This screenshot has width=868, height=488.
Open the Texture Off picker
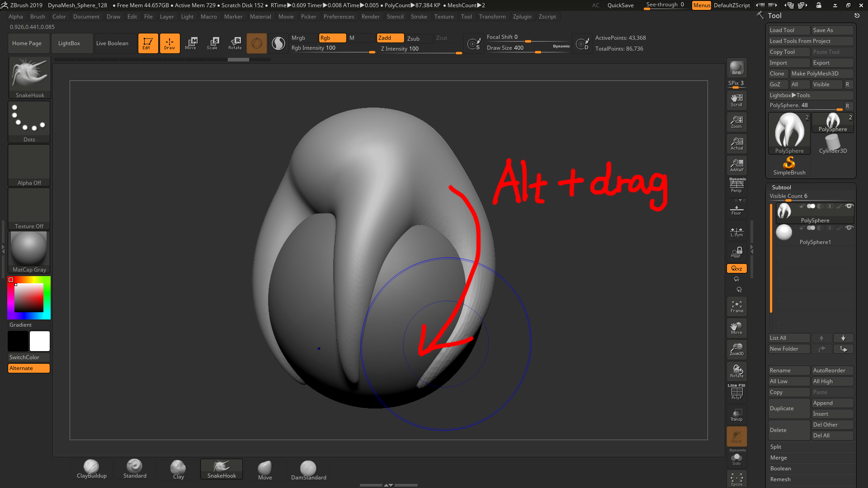click(29, 208)
